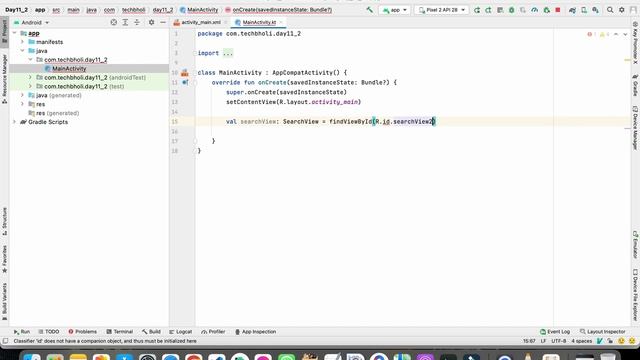640x360 pixels.
Task: Expand the res folder
Action: pos(22,104)
